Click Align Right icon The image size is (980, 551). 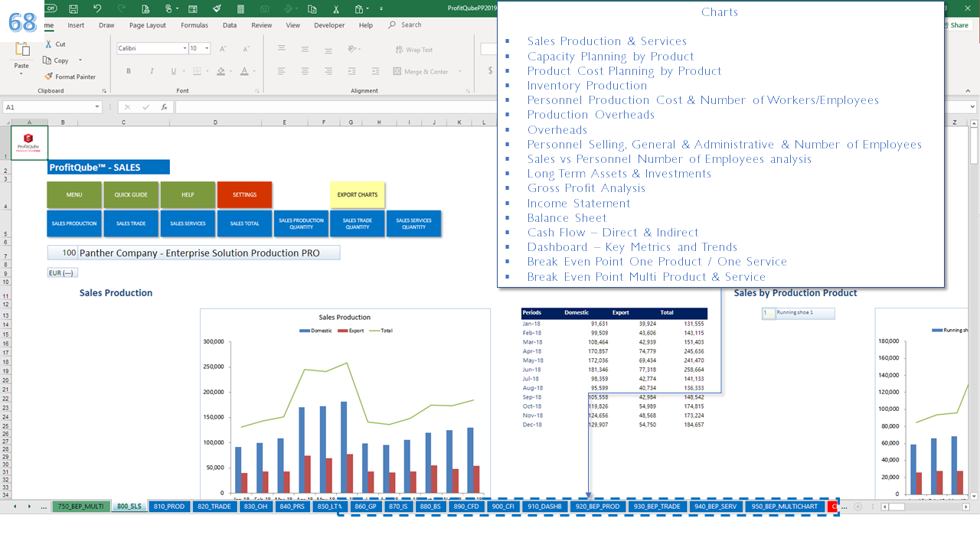coord(327,71)
